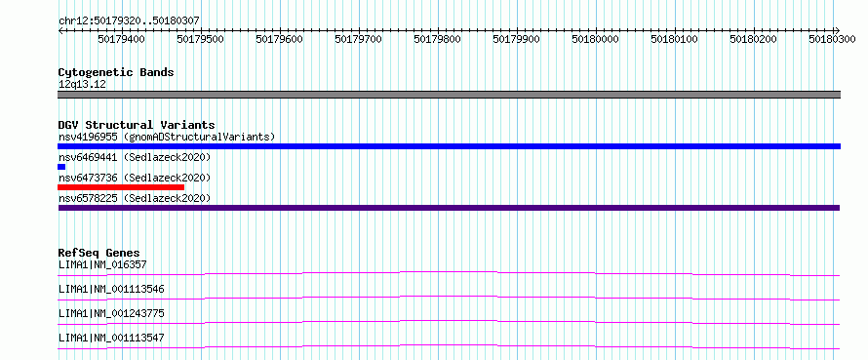
Task: Click the LIMA1|NM_001243775 gene label
Action: pos(111,313)
